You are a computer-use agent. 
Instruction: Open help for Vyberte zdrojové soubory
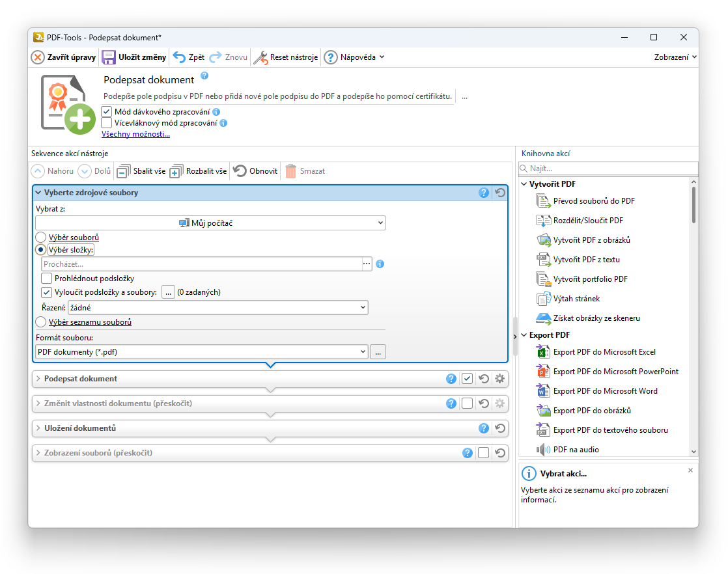point(484,193)
